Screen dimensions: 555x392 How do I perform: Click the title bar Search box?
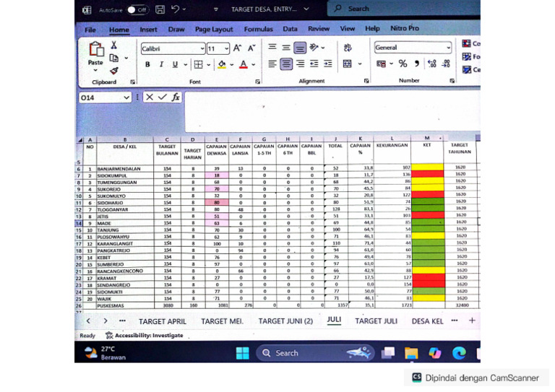pos(403,9)
